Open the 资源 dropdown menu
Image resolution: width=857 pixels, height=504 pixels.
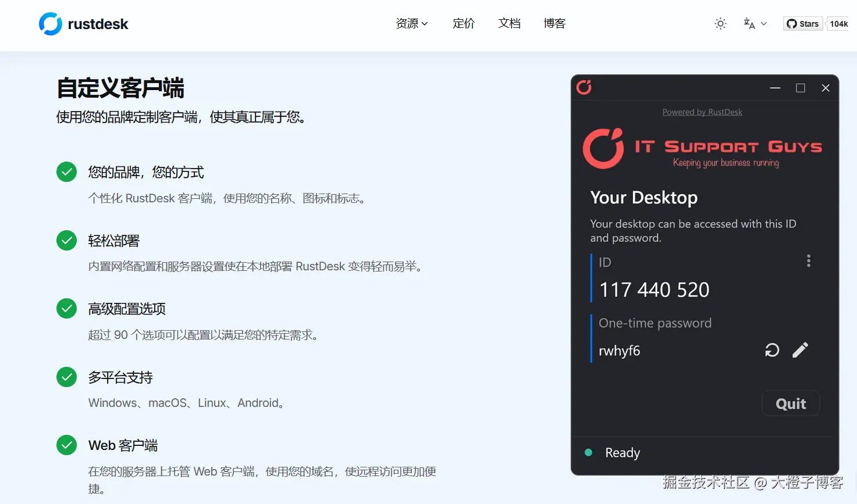click(412, 23)
